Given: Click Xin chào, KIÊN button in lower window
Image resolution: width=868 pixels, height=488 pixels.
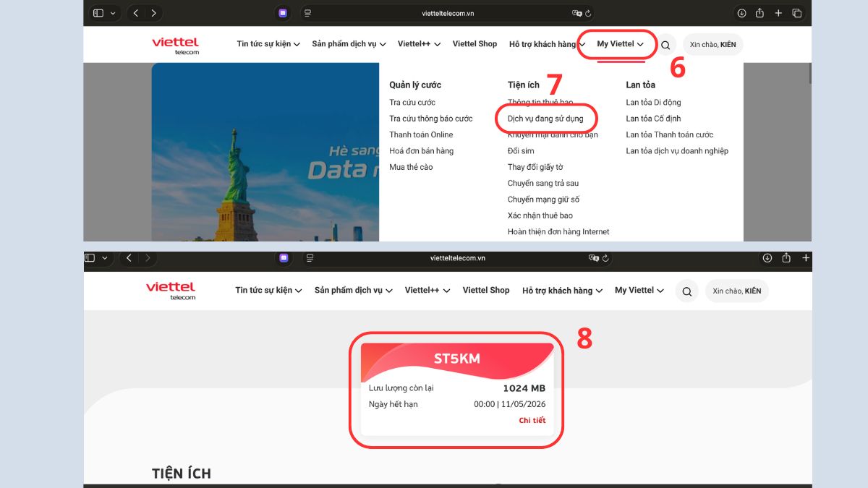Looking at the screenshot, I should [737, 291].
